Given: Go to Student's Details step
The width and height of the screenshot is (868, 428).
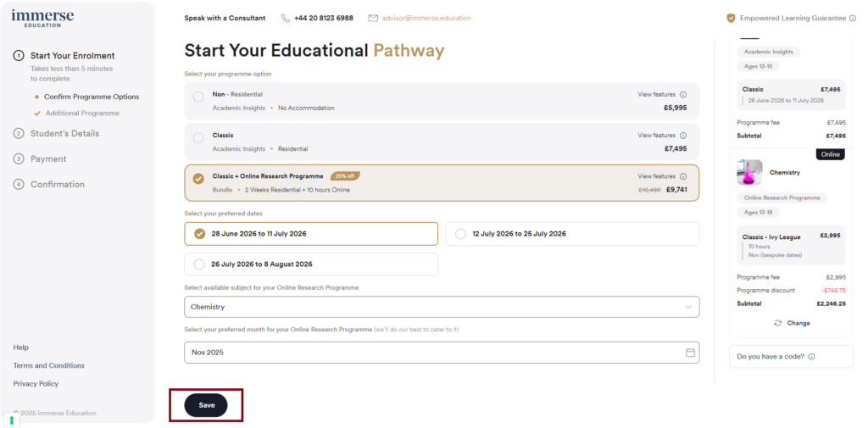Looking at the screenshot, I should click(64, 133).
